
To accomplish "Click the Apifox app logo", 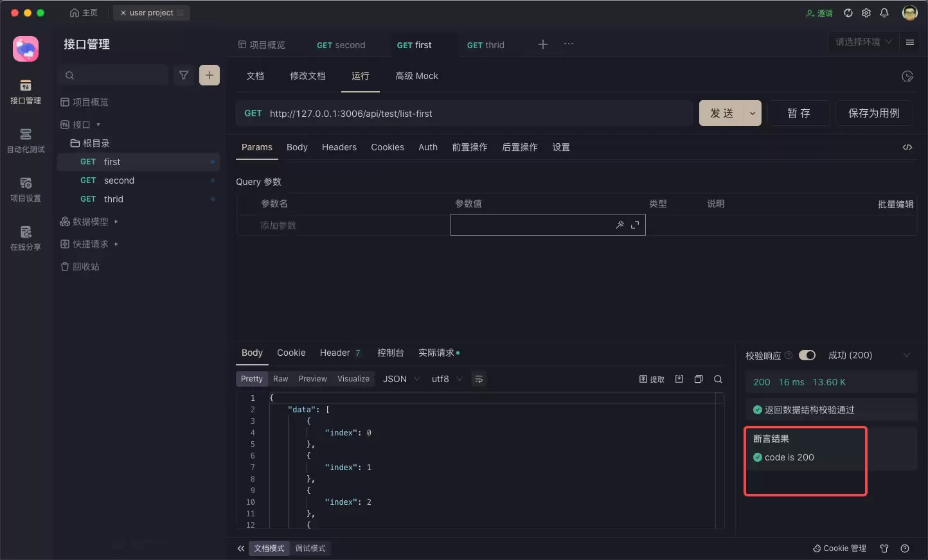I will [x=26, y=49].
